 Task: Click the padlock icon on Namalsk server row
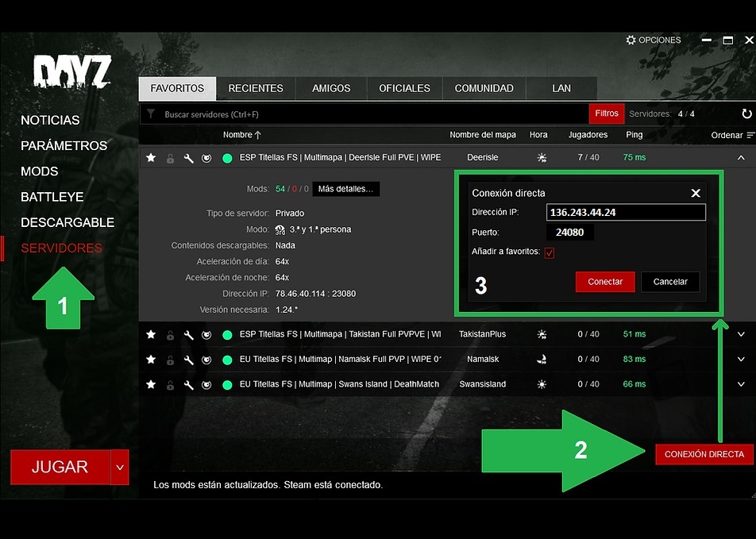click(x=170, y=360)
